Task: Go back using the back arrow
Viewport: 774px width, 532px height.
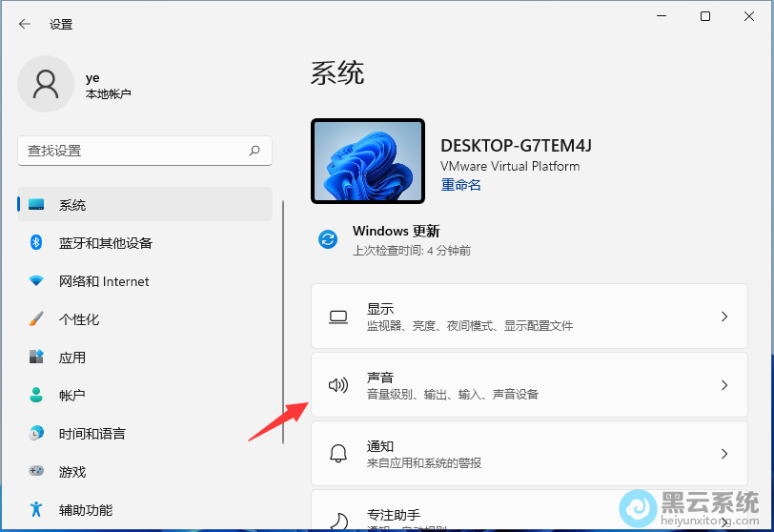Action: [x=25, y=24]
